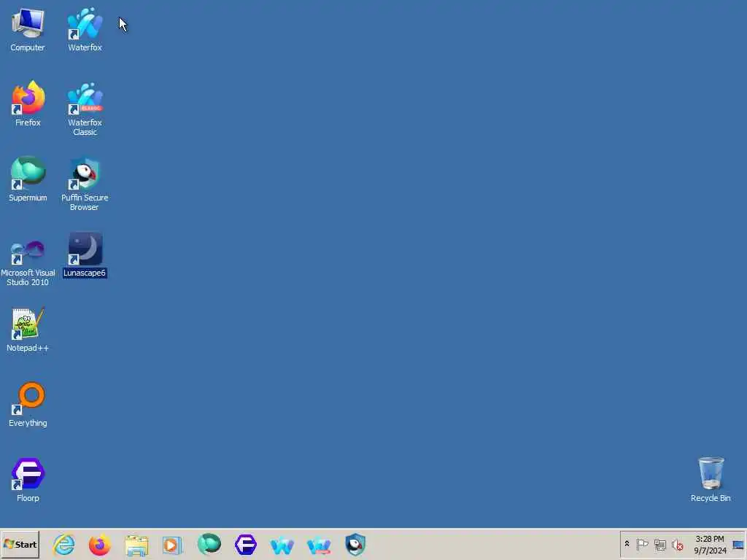This screenshot has width=747, height=560.
Task: Select the Firefox desktop shortcut
Action: (28, 104)
